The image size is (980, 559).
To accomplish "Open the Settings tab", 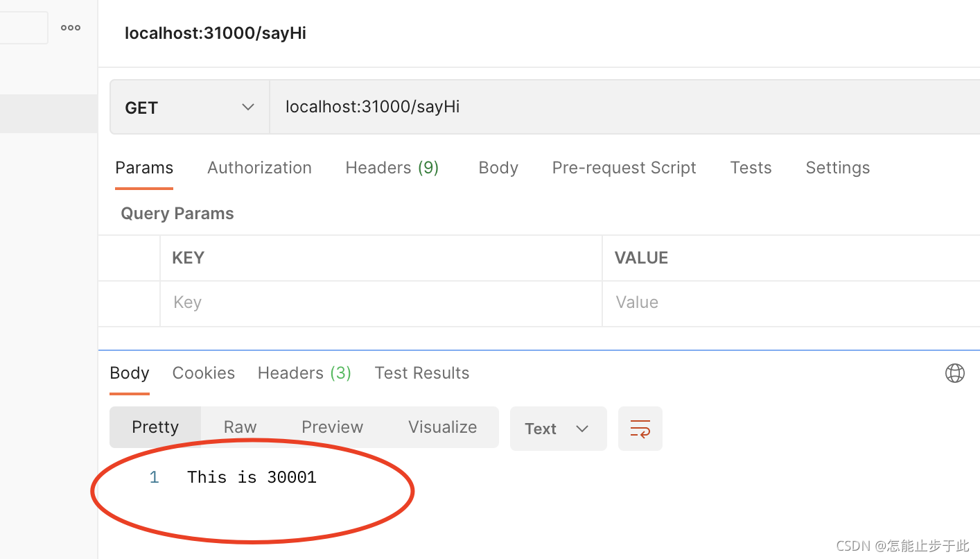I will (x=837, y=168).
